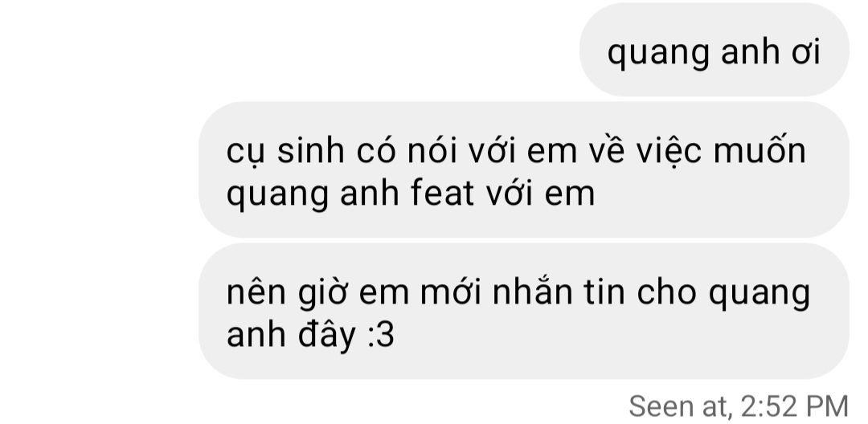Tap the ":3" emoticon in the last message
This screenshot has height=424, width=868.
point(381,336)
